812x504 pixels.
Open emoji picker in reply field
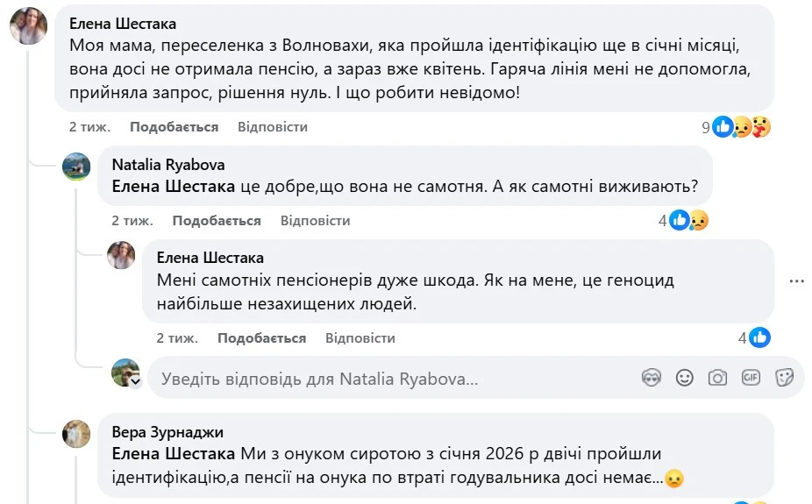point(684,378)
